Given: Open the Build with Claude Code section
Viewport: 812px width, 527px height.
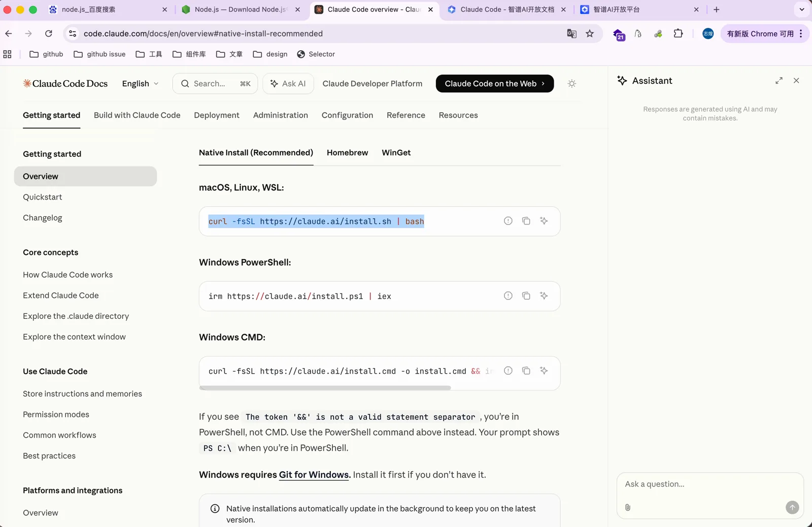Looking at the screenshot, I should (137, 115).
